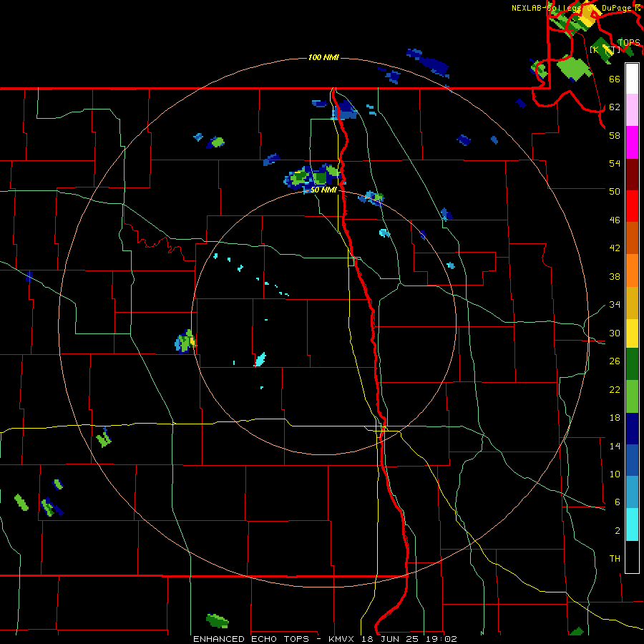Click the bright red legend swatch
Screen dimensions: 644x644
click(632, 206)
